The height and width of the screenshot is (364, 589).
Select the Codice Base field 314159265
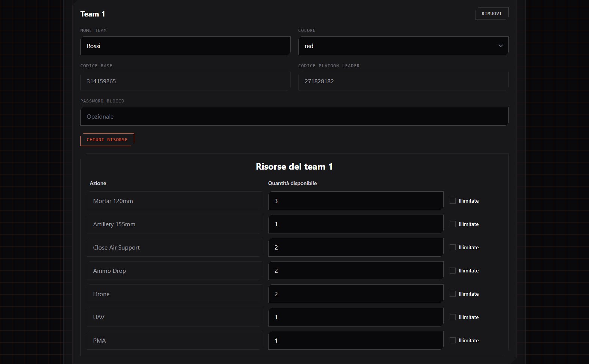[186, 81]
